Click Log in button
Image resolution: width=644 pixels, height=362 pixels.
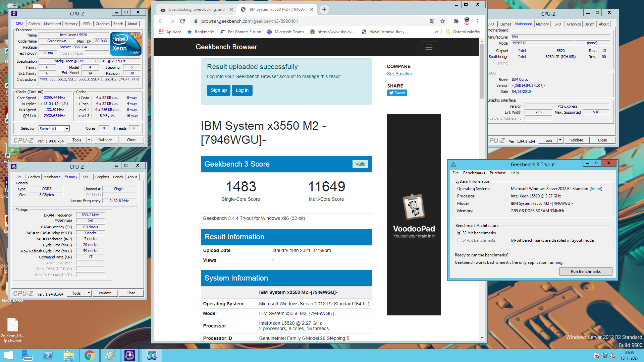242,90
